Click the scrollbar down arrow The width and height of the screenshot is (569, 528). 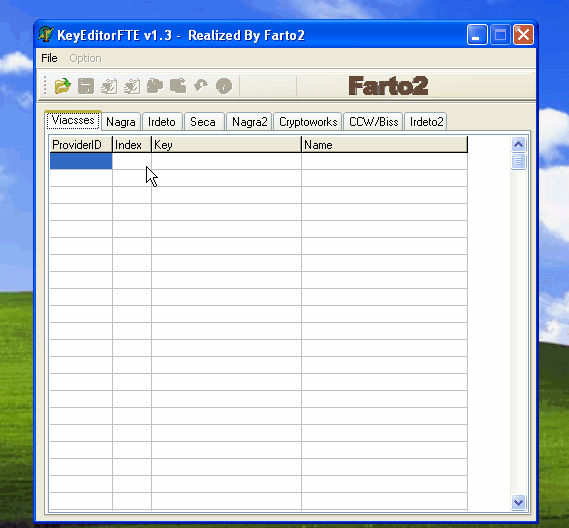coord(518,502)
